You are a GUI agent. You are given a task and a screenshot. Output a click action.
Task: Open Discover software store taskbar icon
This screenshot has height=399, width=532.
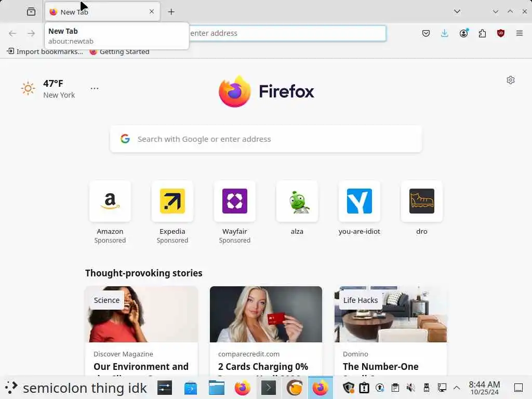click(x=191, y=388)
